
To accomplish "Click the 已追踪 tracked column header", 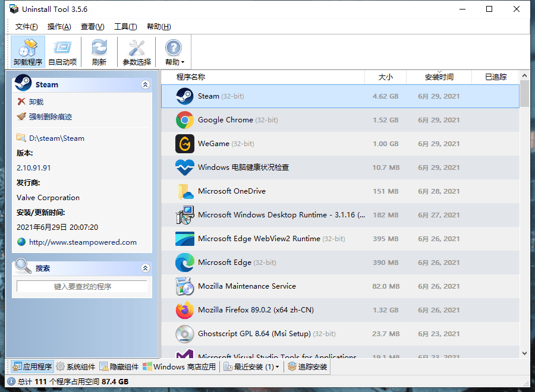I will tap(495, 77).
